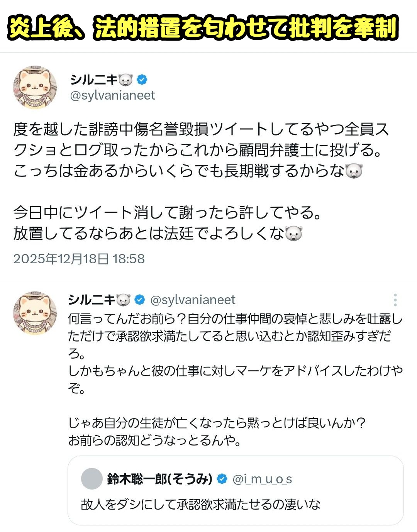
Task: Click the tweet text starting 度を越した誹謗中傷
Action: (x=201, y=150)
